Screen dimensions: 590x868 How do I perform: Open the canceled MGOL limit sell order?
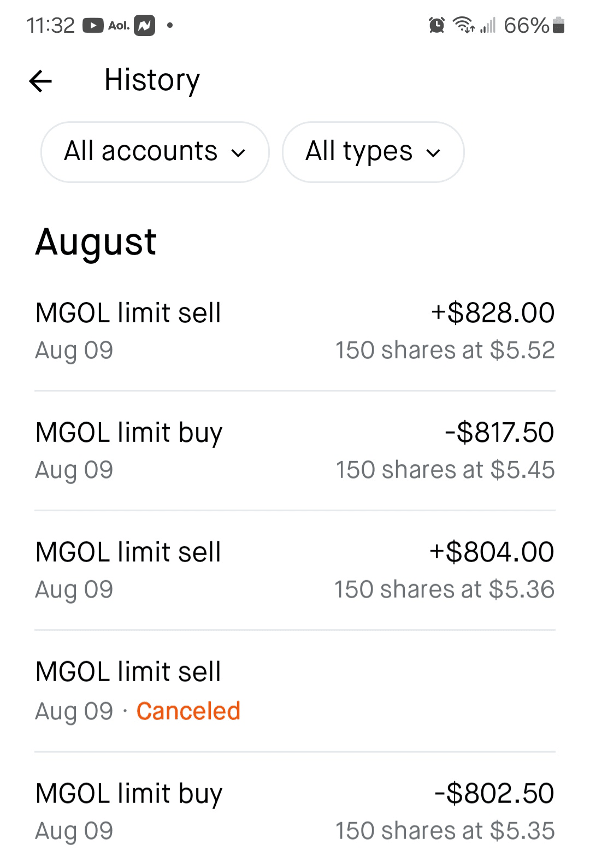click(295, 691)
